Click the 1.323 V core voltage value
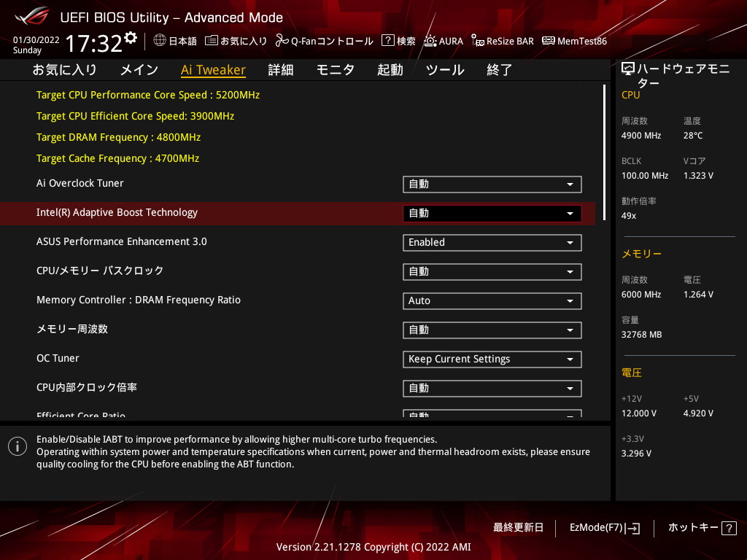 point(698,176)
